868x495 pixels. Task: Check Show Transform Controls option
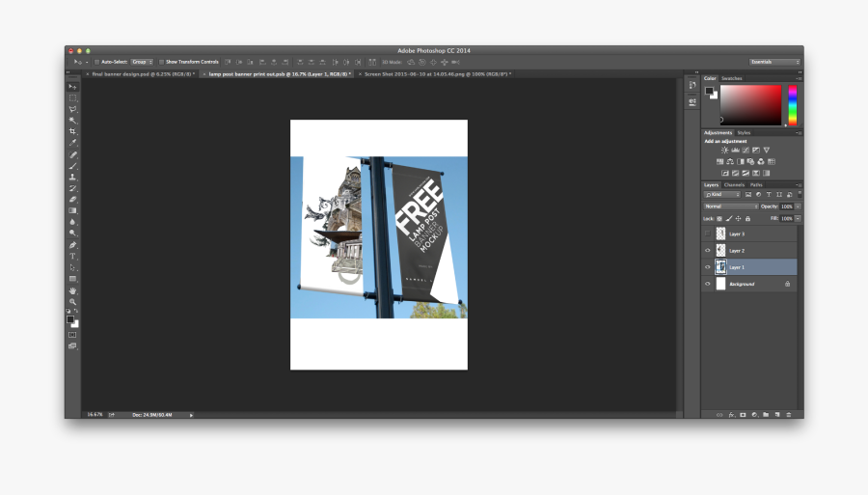(x=161, y=62)
